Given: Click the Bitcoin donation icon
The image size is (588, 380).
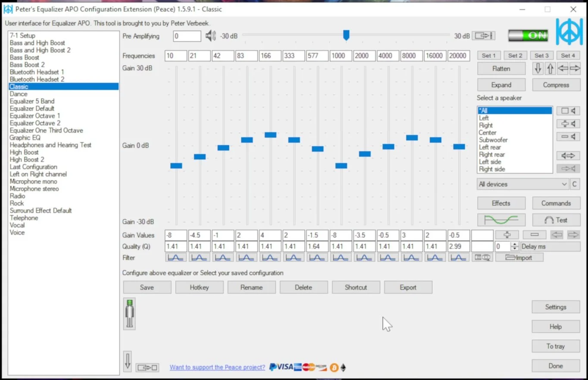Looking at the screenshot, I should [x=334, y=368].
